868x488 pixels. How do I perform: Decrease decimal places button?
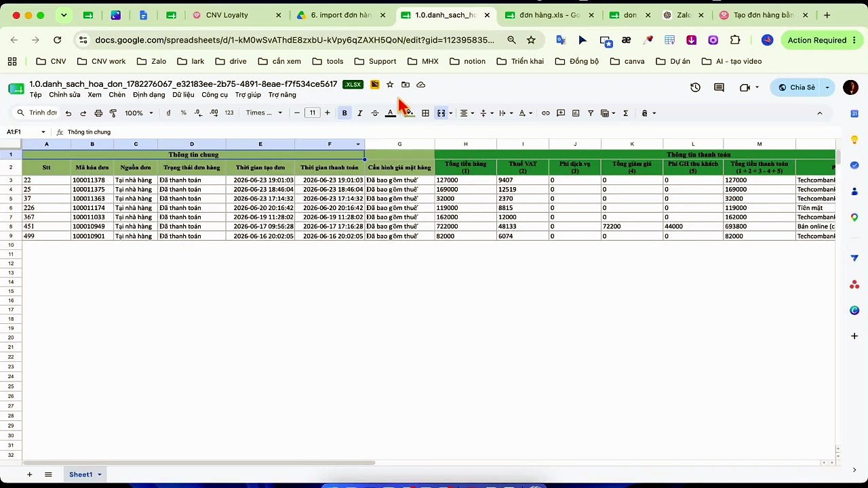pyautogui.click(x=198, y=113)
